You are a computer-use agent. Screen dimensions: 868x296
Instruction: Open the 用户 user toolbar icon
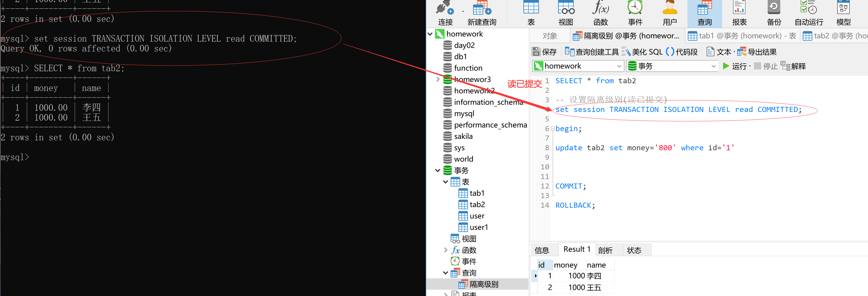670,13
